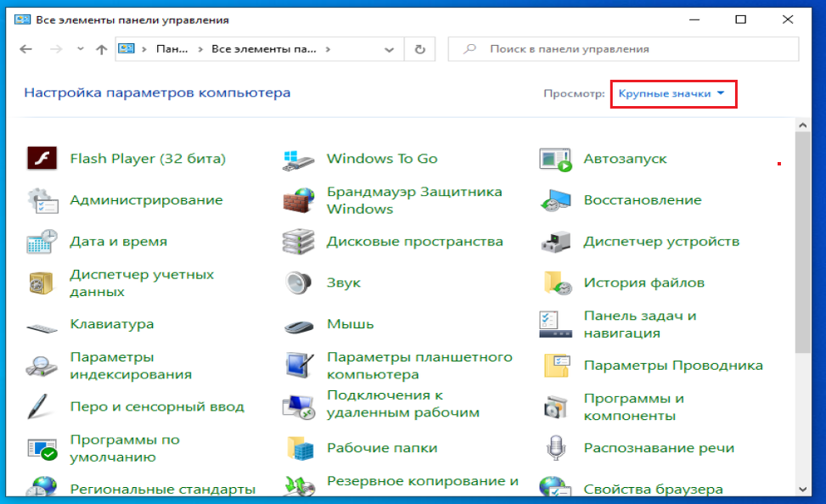Click the Рабочие папки label
Viewport: 826px width, 504px height.
tap(382, 448)
